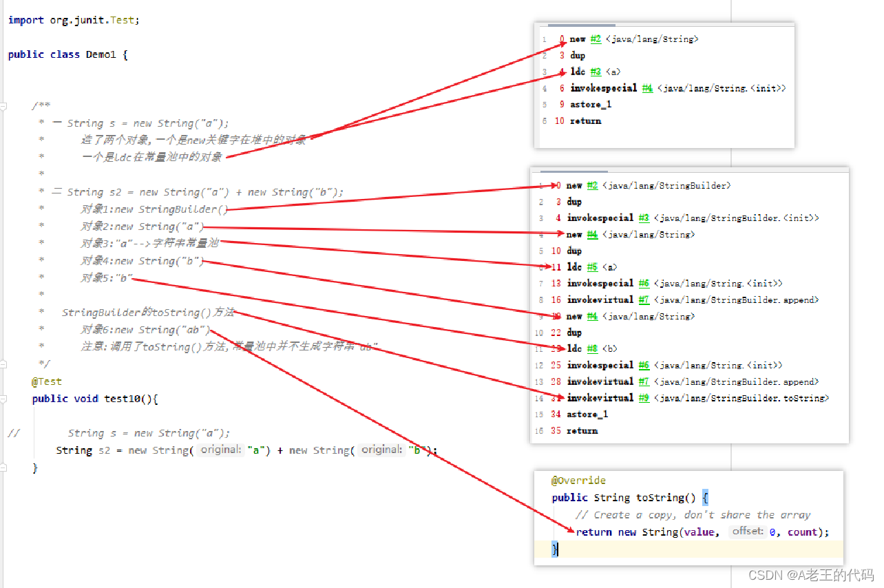Click scrollbar thumb atop first bytecode panel
The image size is (884, 588).
click(x=581, y=25)
